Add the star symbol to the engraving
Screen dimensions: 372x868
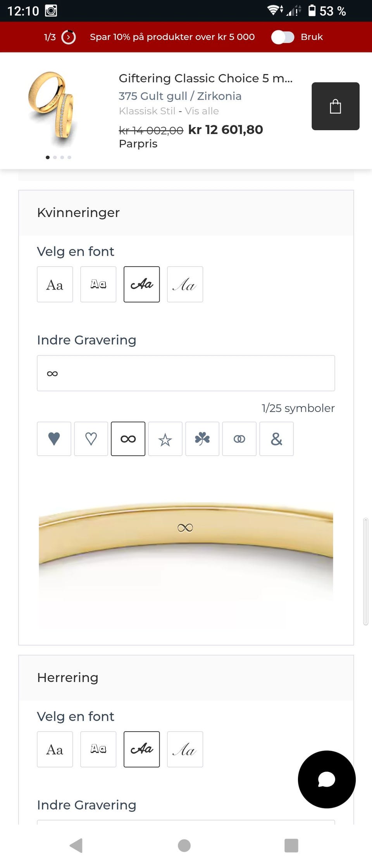tap(165, 439)
